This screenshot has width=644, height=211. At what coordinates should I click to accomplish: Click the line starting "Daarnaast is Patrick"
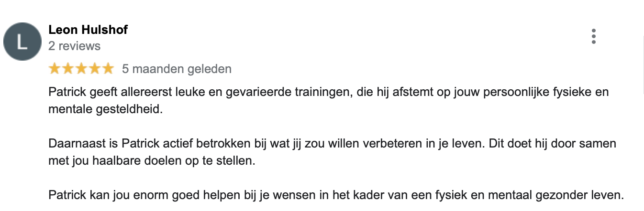[332, 144]
